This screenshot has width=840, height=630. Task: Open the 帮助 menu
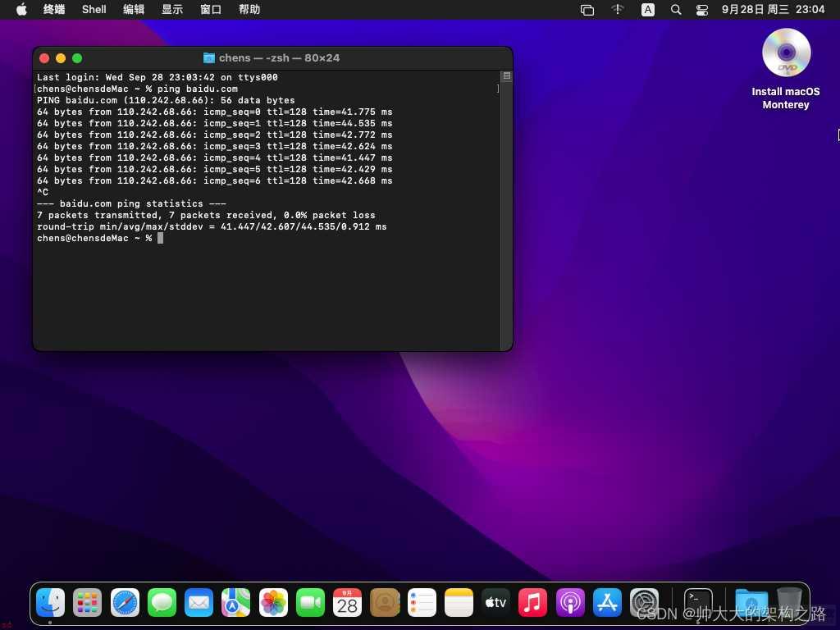point(249,9)
